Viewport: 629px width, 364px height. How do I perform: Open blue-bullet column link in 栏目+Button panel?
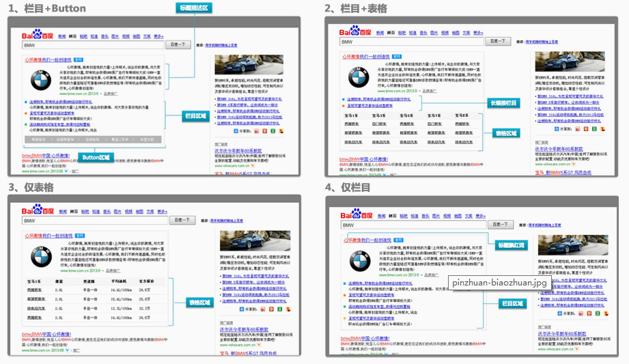(60, 102)
